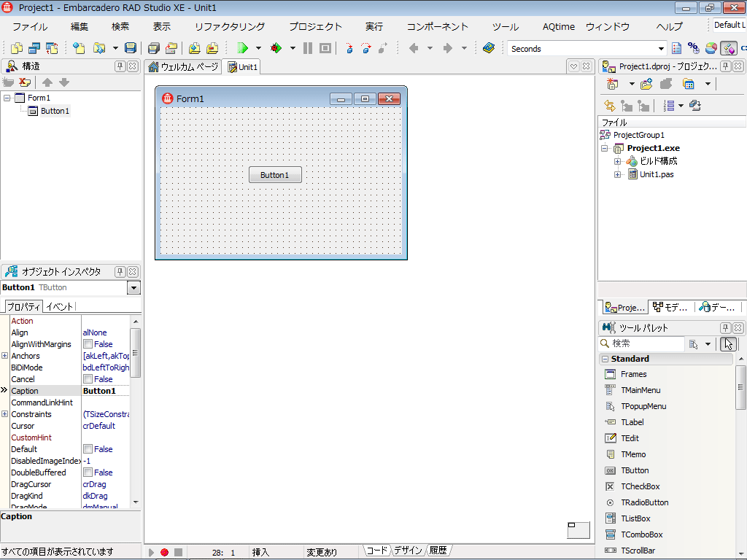
Task: Open the Seconds combo box dropdown
Action: click(x=661, y=49)
